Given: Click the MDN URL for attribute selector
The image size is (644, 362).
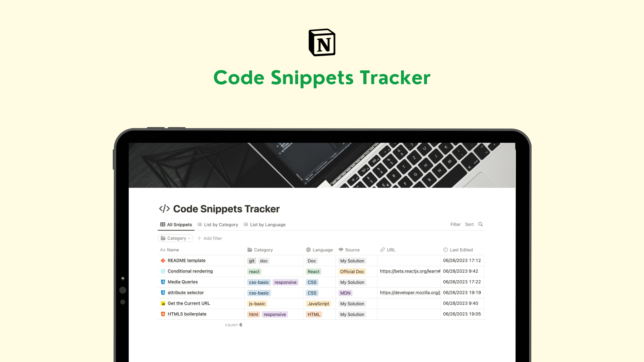Looking at the screenshot, I should click(410, 292).
